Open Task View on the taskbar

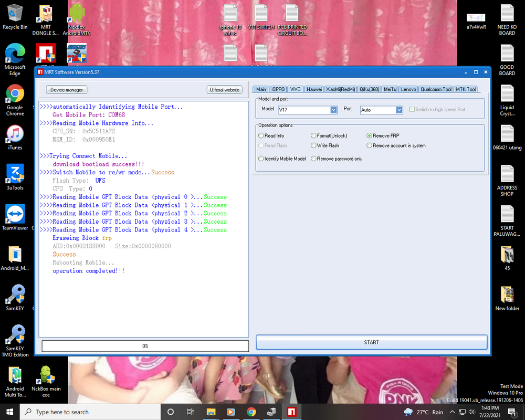tap(190, 412)
